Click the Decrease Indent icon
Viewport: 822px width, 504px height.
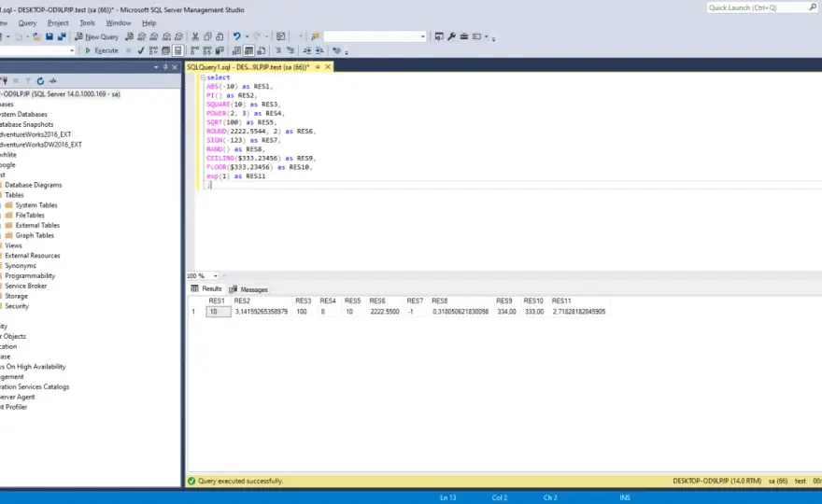click(307, 50)
